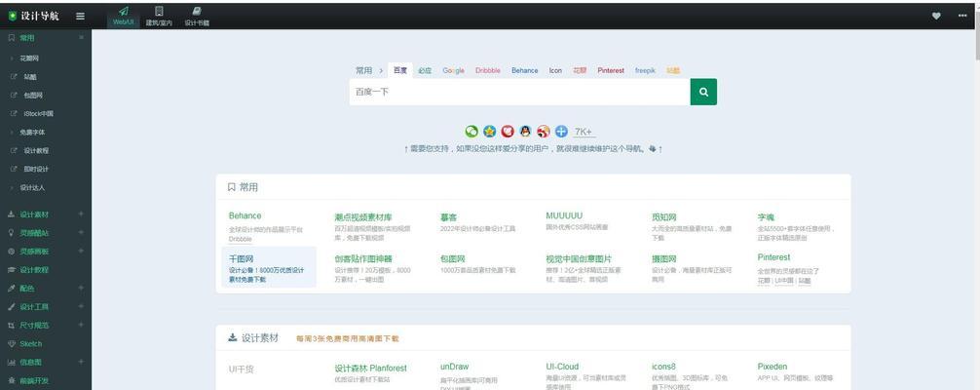Expand 设计素材 with its plus icon
Viewport: 980px width, 390px height.
pos(81,214)
